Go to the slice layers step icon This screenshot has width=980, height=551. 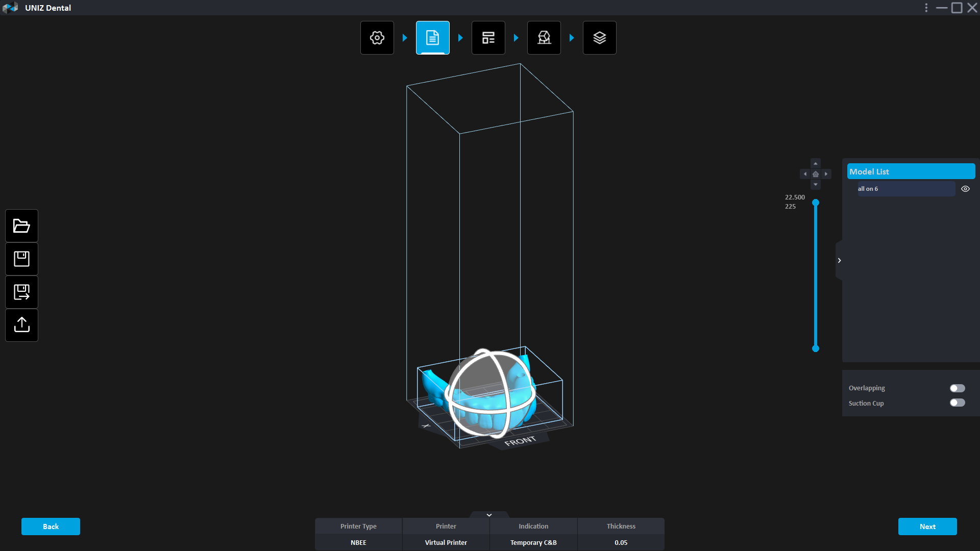click(600, 38)
